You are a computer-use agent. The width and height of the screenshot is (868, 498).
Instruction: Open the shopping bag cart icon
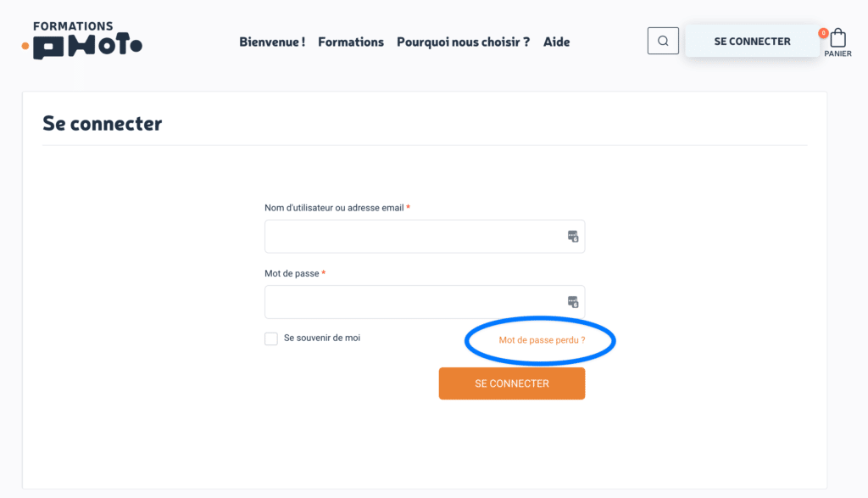[837, 38]
